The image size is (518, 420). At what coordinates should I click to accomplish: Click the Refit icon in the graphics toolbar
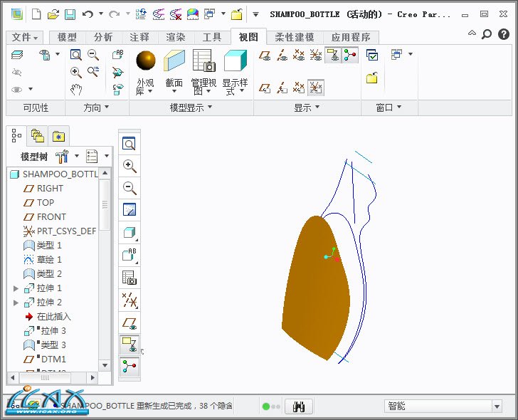129,145
